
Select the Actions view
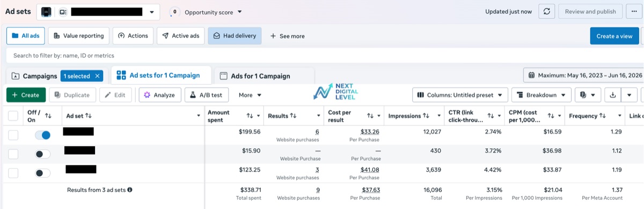(133, 36)
